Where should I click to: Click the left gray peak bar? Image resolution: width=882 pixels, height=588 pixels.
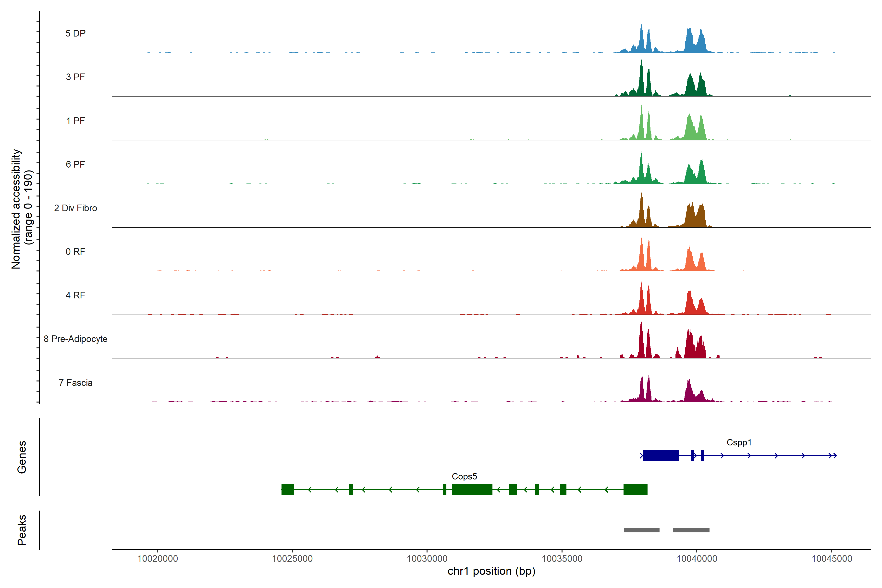(642, 530)
